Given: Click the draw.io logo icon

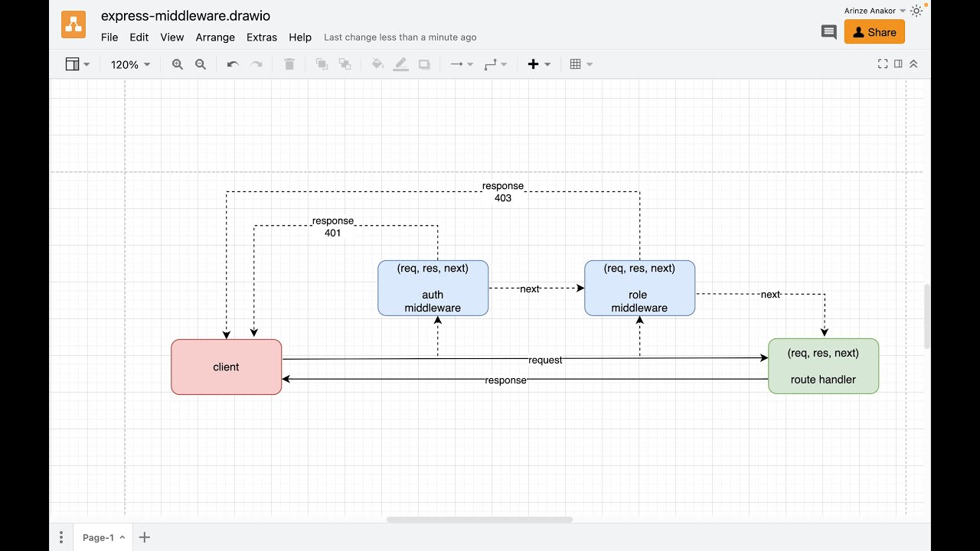Looking at the screenshot, I should click(x=73, y=25).
